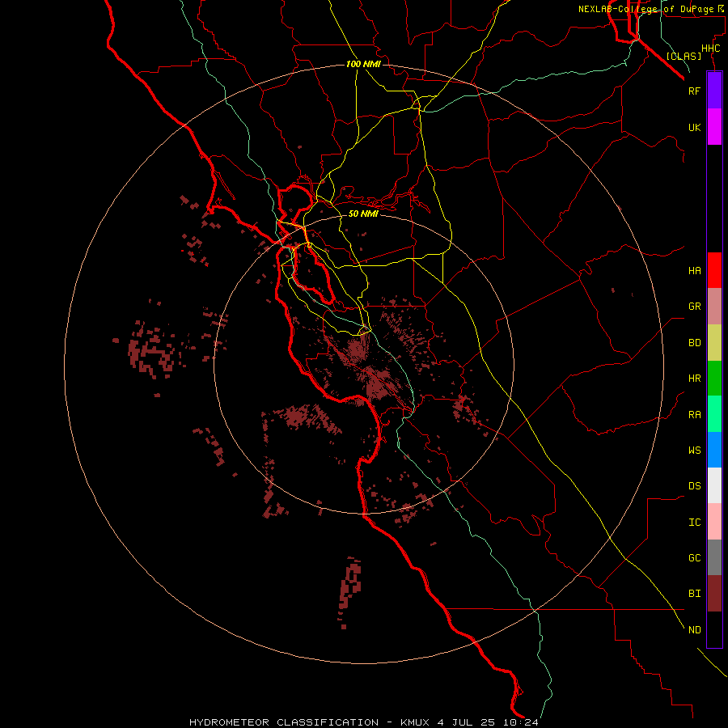The image size is (728, 728).
Task: Click the blue WS legend color swatch
Action: click(714, 450)
